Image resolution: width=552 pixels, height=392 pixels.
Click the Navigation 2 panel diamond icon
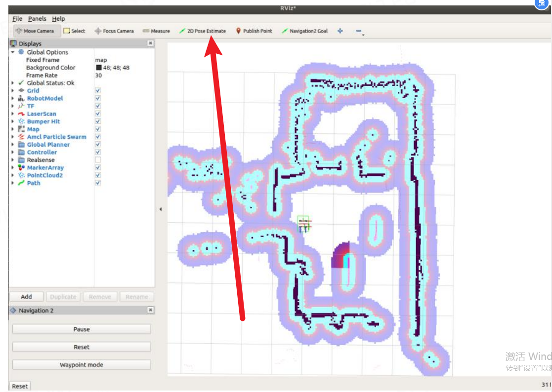13,311
